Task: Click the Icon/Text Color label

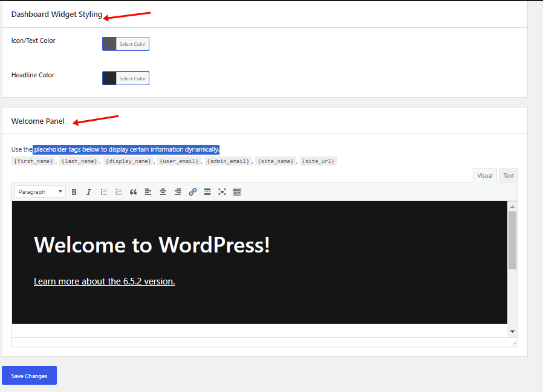Action: [x=33, y=40]
